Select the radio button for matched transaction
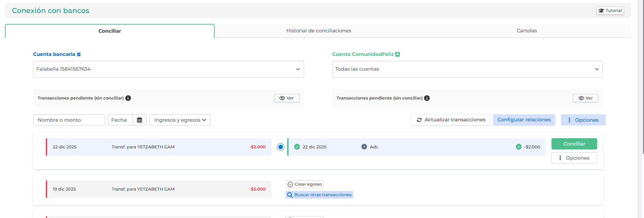 pos(280,147)
